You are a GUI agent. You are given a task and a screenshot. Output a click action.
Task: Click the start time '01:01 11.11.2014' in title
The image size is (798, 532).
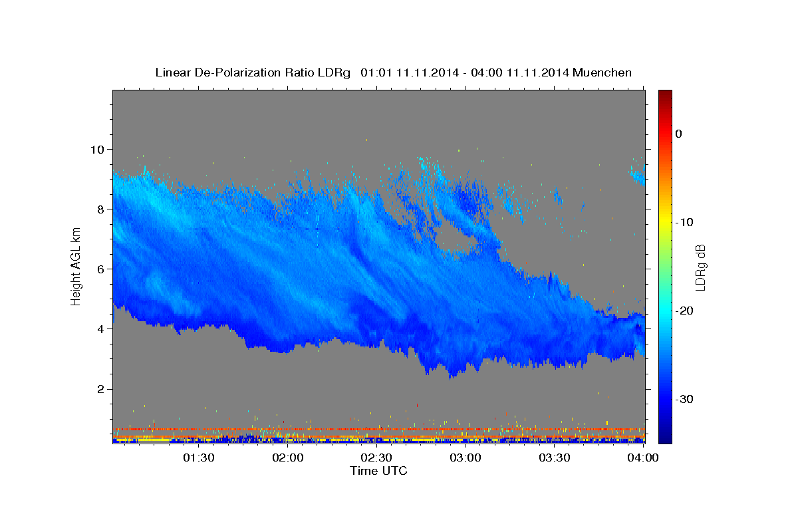pos(409,72)
